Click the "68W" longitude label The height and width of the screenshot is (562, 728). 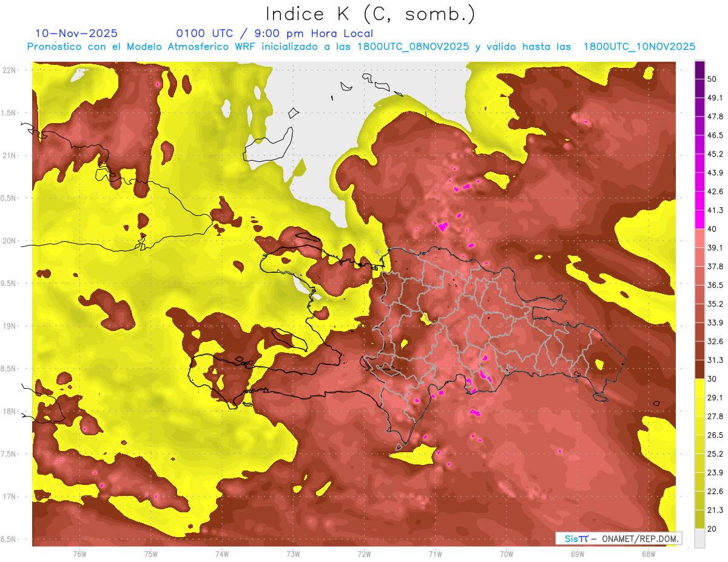pos(649,554)
